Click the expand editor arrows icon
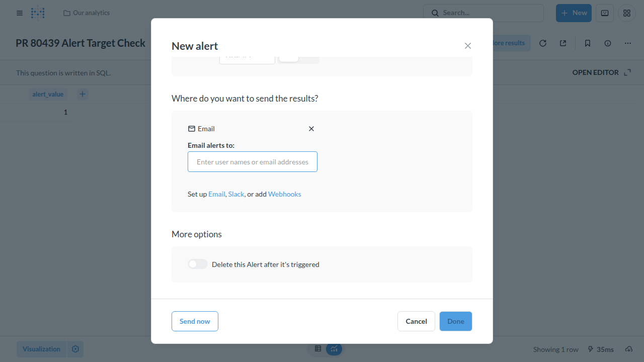This screenshot has width=644, height=362. click(627, 72)
